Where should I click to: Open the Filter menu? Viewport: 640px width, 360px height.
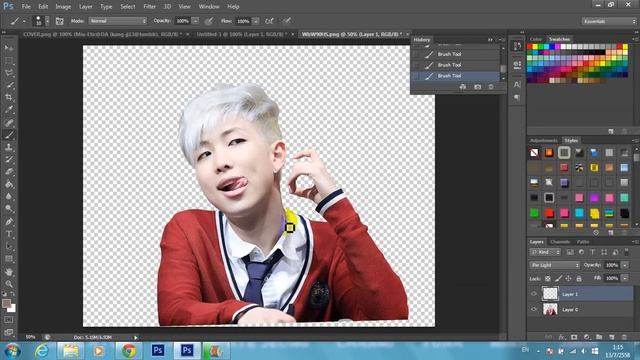click(149, 7)
